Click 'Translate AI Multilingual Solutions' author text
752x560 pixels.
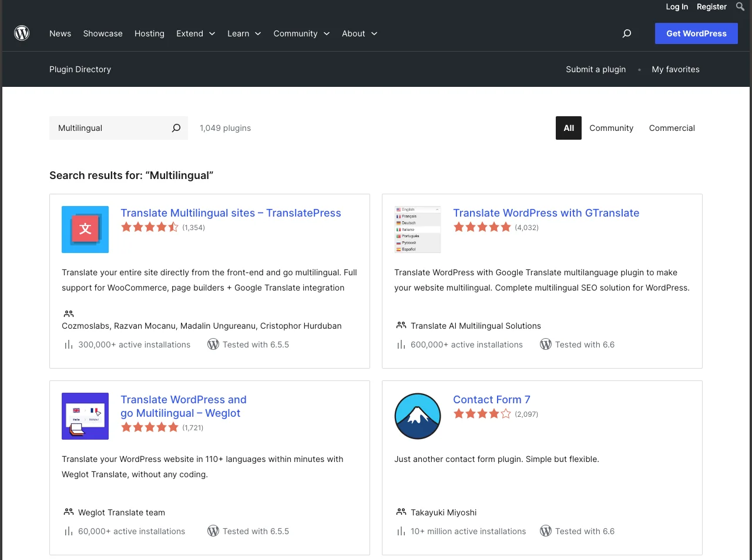click(476, 326)
